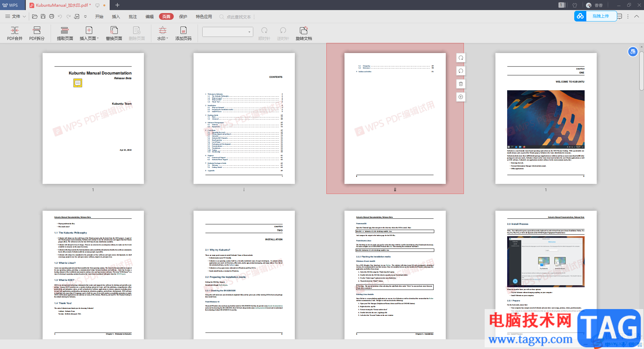Screen dimensions: 644x349
Task: Open the 文件 menu dropdown arrow
Action: click(x=24, y=16)
